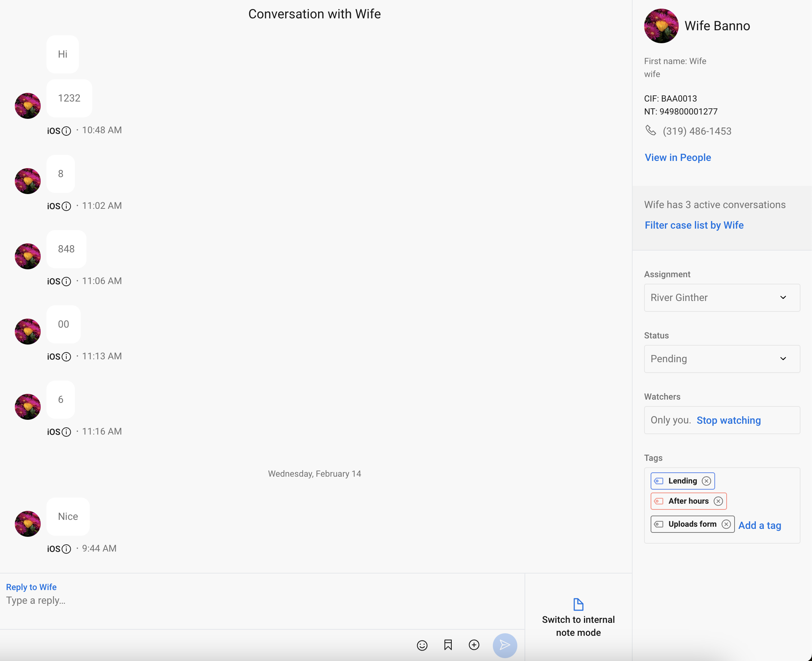Screen dimensions: 812x661
Task: Click iOS info icon at 11:16 AM
Action: 66,432
